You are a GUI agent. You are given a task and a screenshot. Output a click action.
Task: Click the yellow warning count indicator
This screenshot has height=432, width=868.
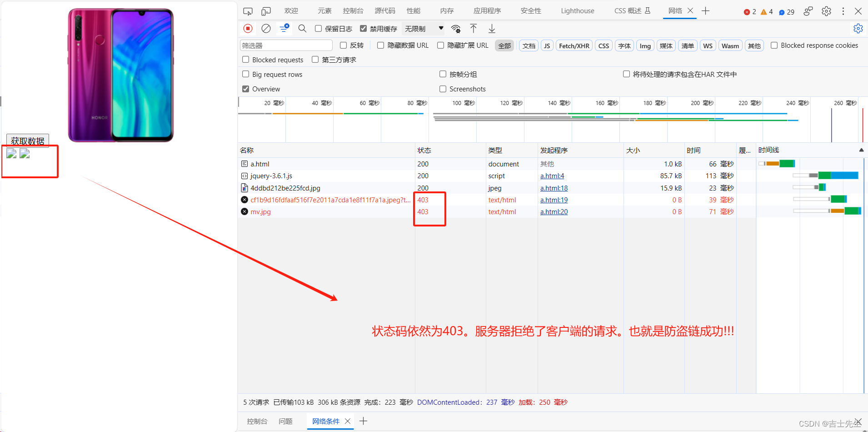pyautogui.click(x=767, y=12)
